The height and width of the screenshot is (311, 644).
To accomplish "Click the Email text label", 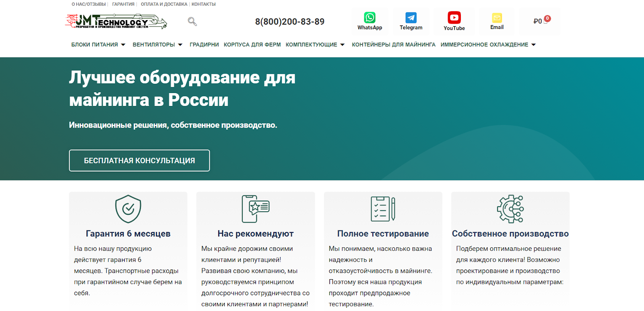I will (497, 27).
